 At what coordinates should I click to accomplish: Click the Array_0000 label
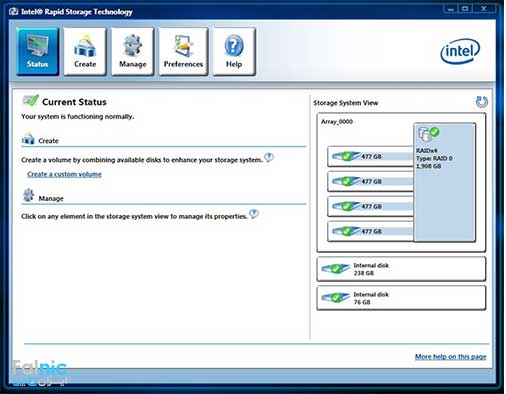pyautogui.click(x=337, y=122)
